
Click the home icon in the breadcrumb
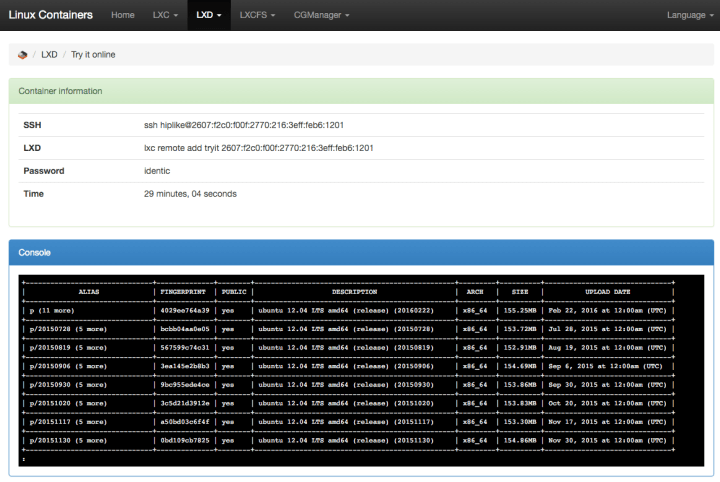tap(22, 55)
